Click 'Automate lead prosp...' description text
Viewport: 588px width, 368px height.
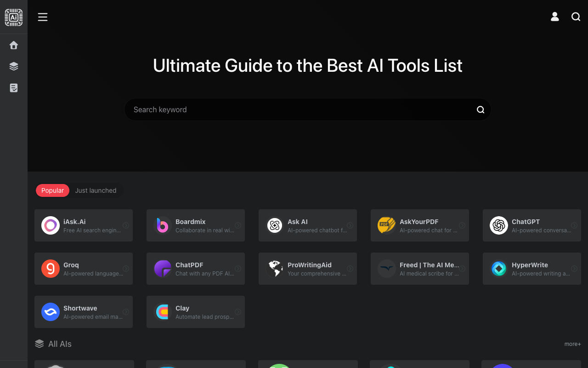[x=204, y=317]
